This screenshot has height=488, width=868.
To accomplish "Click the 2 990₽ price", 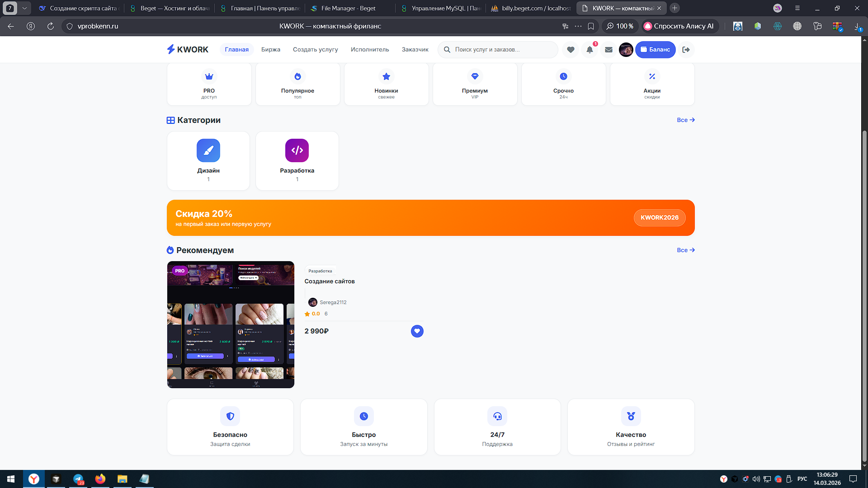I will pyautogui.click(x=316, y=331).
